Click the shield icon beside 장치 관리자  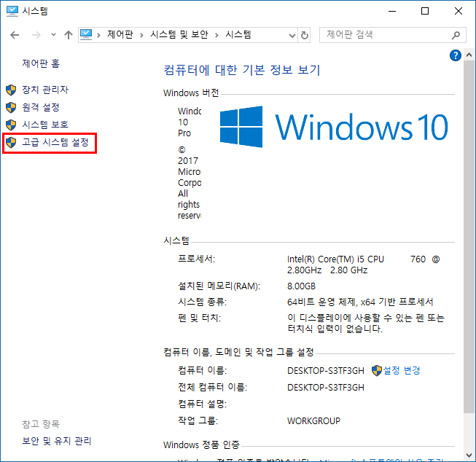coord(11,90)
